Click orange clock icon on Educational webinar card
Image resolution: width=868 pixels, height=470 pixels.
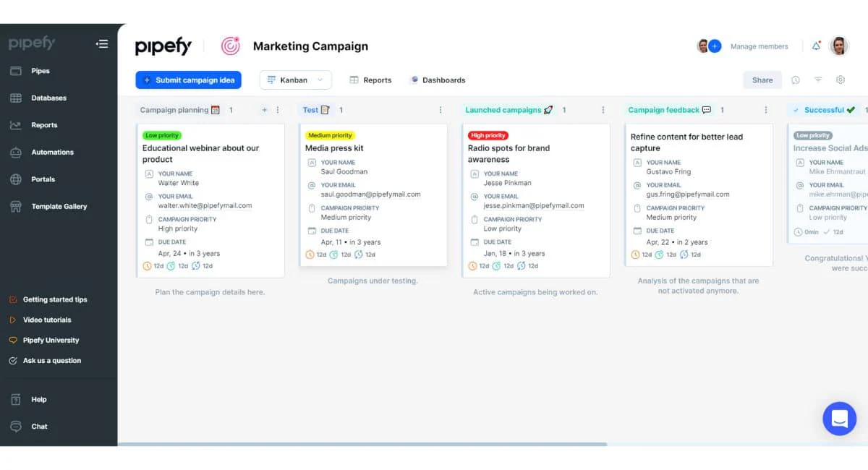(x=148, y=266)
